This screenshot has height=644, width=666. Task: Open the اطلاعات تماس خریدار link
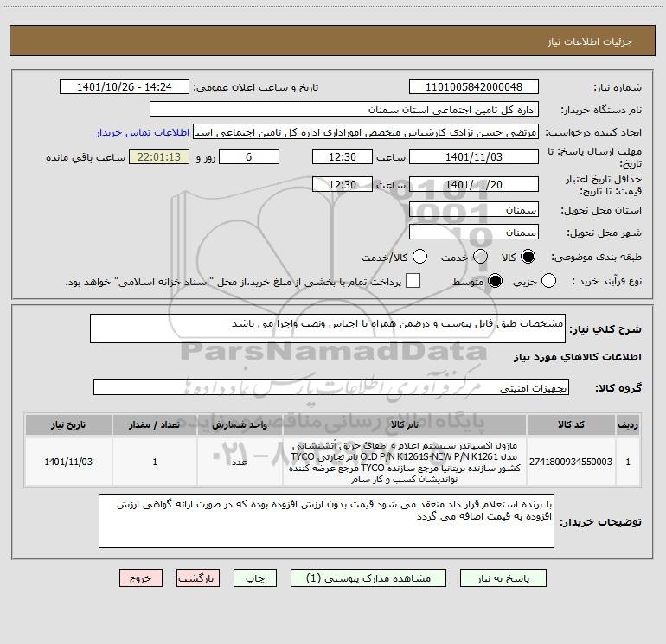coord(143,132)
